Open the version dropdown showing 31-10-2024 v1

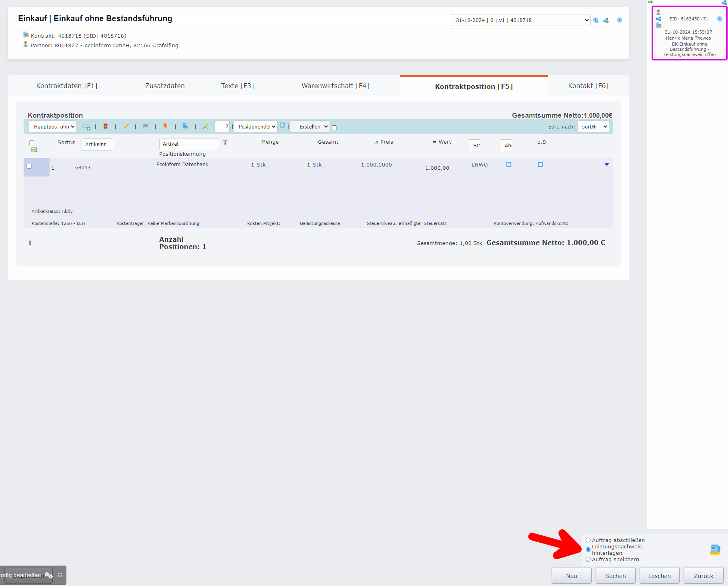[520, 20]
